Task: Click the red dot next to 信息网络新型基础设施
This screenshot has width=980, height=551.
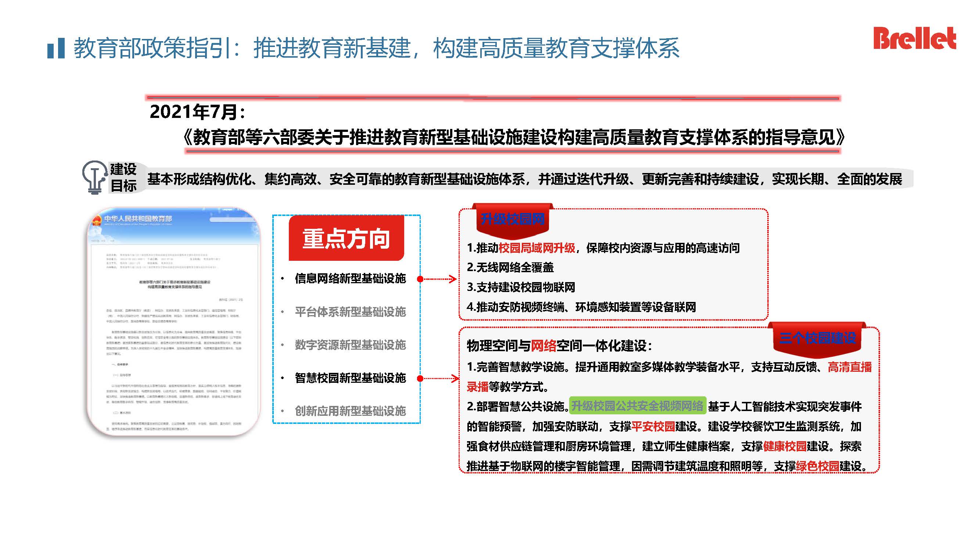Action: coord(420,279)
